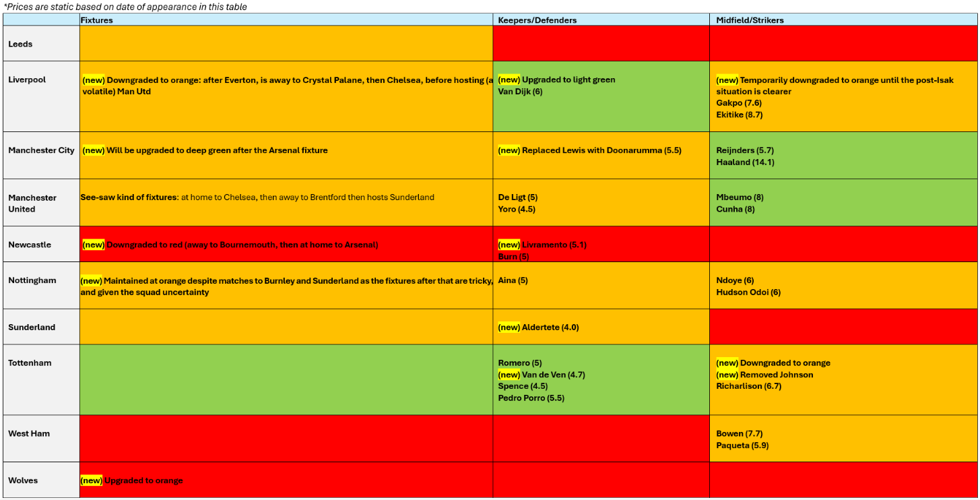This screenshot has width=980, height=500.
Task: Select Newcastle's red downgraded fixtures cell
Action: (286, 245)
